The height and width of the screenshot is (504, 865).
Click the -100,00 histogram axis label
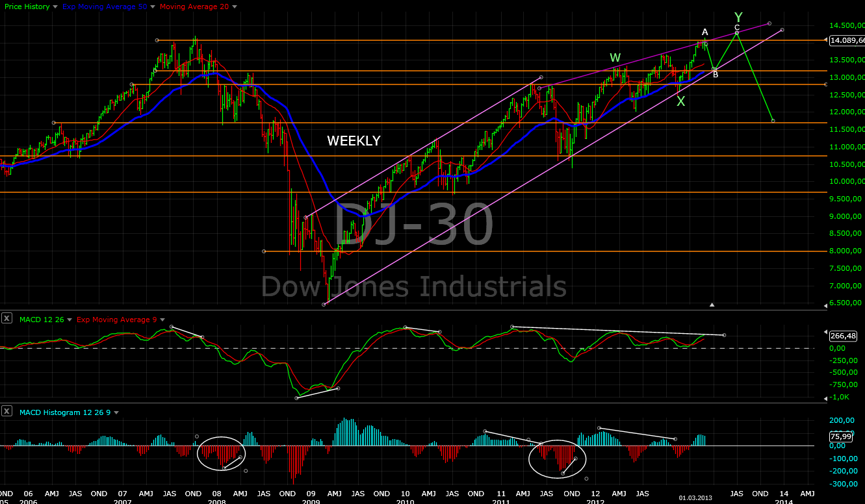click(844, 459)
